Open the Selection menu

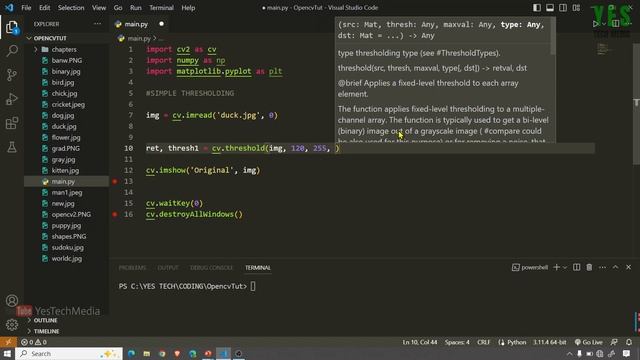coord(71,8)
